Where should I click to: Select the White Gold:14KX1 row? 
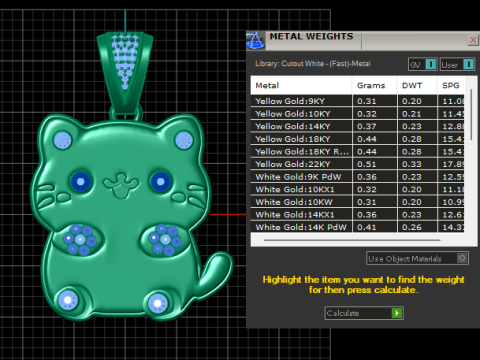coord(357,215)
